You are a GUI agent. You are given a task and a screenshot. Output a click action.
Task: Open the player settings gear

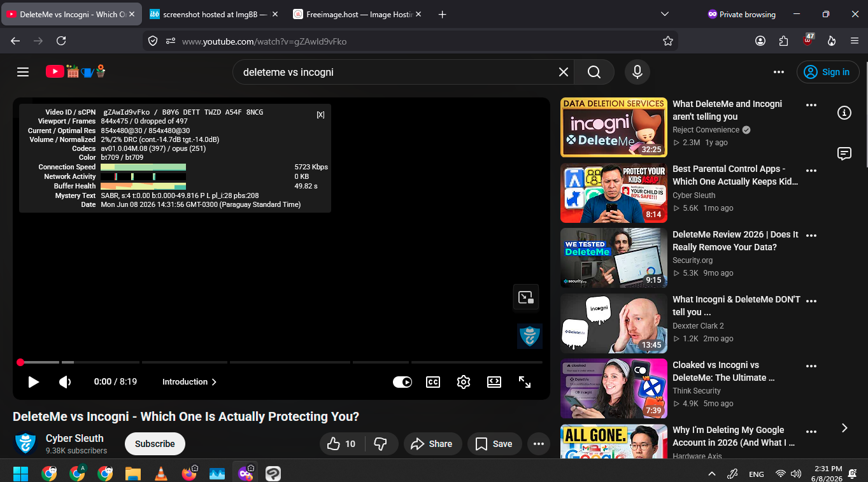pyautogui.click(x=464, y=382)
